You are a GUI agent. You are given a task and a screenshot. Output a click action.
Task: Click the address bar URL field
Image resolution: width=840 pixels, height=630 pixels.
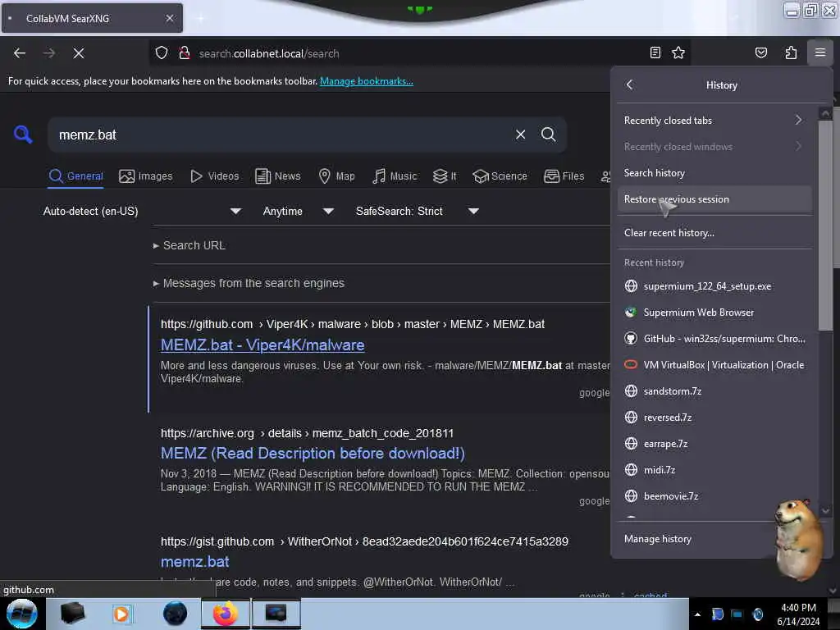coord(418,53)
